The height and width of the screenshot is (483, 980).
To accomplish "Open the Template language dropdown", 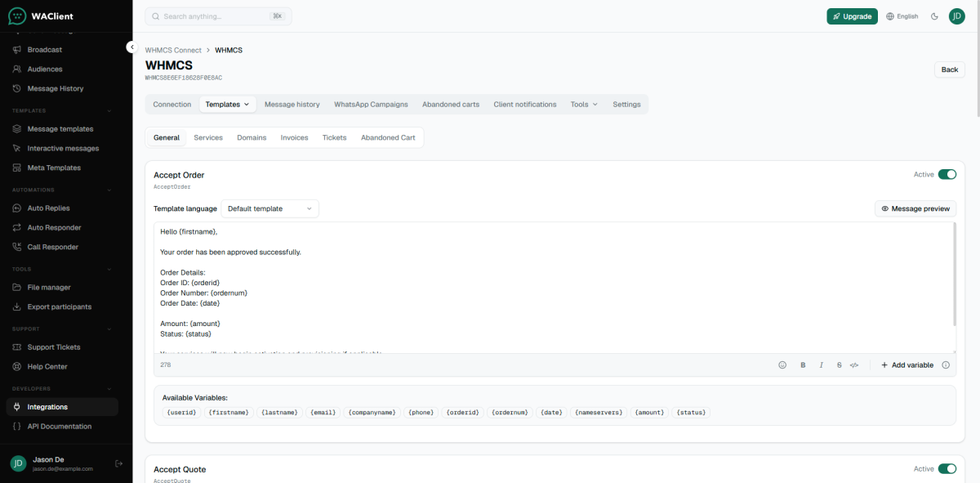I will click(x=269, y=208).
